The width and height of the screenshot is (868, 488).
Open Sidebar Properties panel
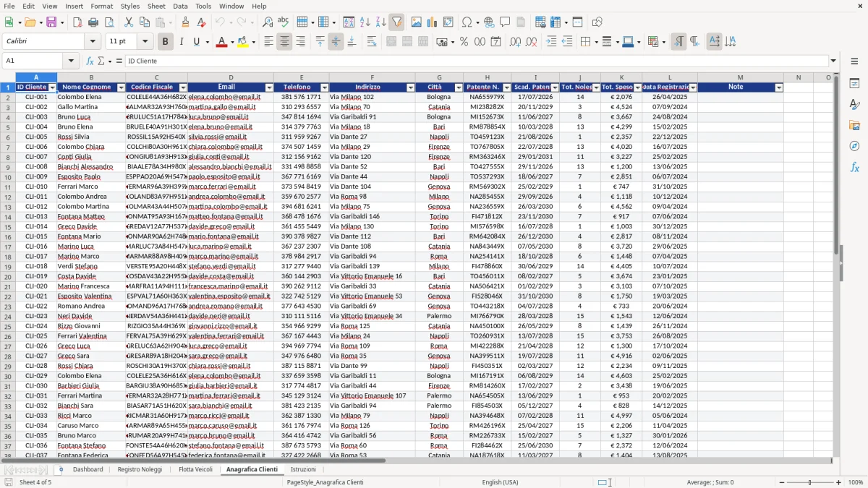coord(854,84)
